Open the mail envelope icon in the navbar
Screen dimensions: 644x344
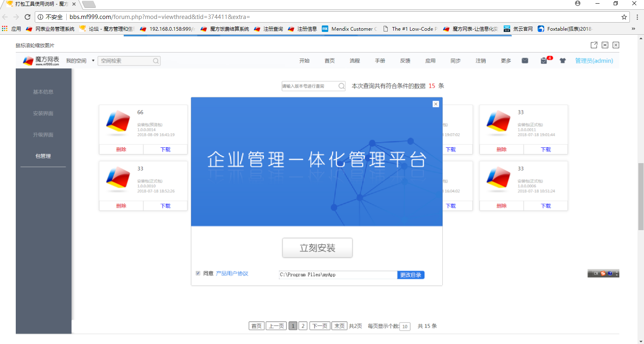pyautogui.click(x=525, y=61)
